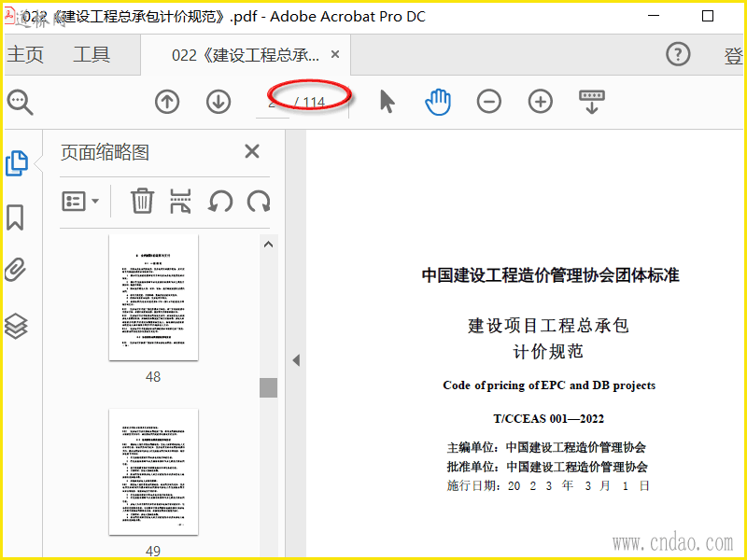Select the page 48 thumbnail
This screenshot has height=560, width=747.
tap(153, 298)
